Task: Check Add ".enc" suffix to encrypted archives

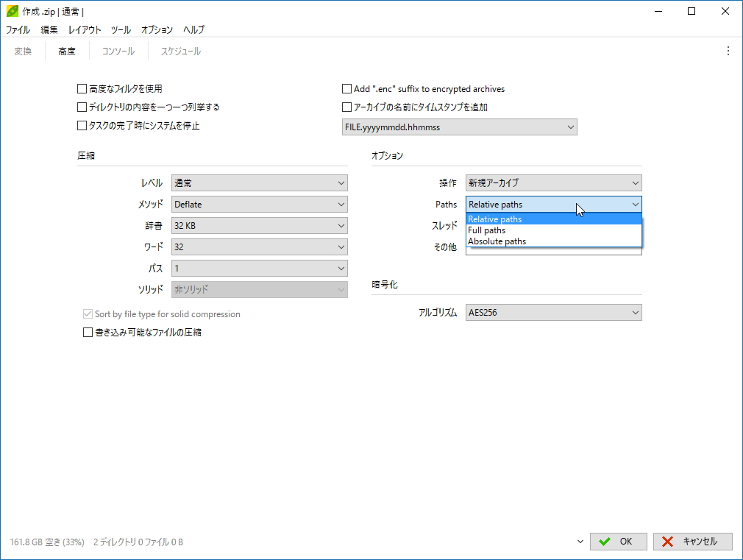Action: click(346, 88)
